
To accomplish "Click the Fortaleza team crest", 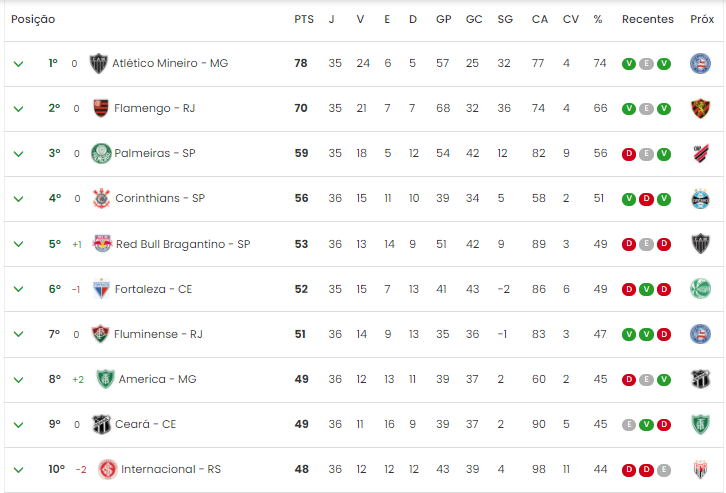I will click(x=101, y=289).
